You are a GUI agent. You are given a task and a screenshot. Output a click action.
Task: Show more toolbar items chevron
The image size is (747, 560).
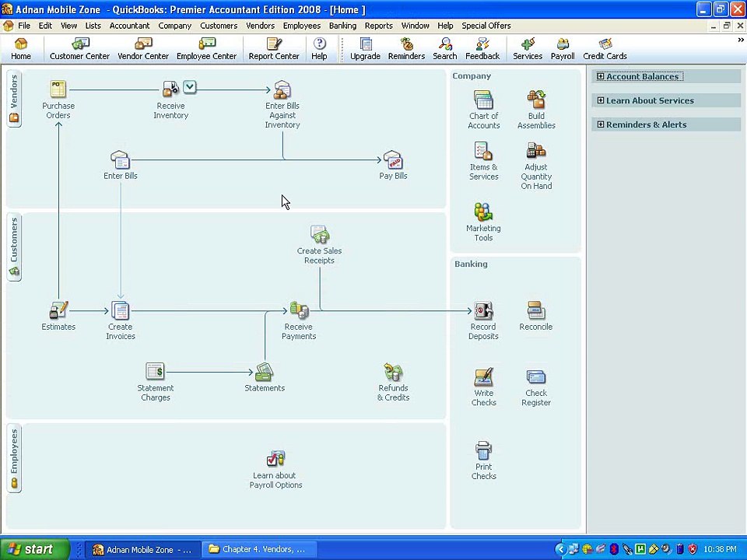coord(740,40)
